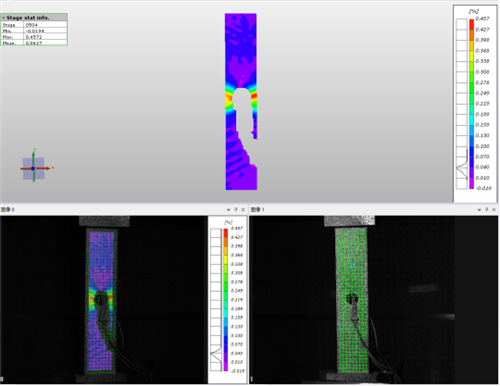The image size is (500, 386).
Task: Select the Stage value cell in stat table
Action: [45, 25]
